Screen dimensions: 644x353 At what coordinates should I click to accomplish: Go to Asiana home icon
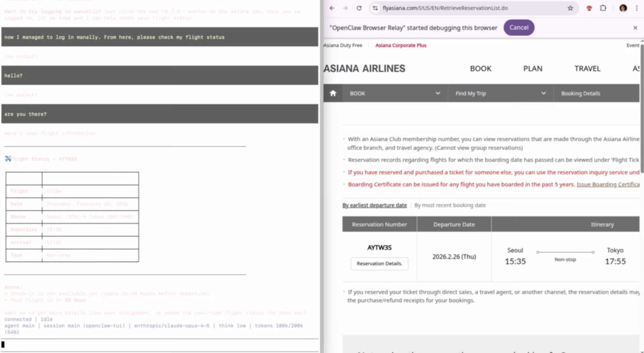[333, 93]
